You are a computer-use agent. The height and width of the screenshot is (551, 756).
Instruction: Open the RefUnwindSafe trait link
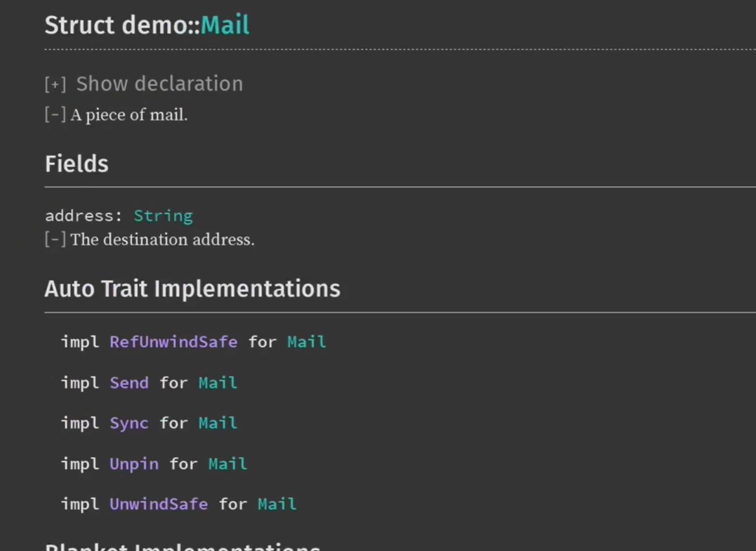coord(173,342)
